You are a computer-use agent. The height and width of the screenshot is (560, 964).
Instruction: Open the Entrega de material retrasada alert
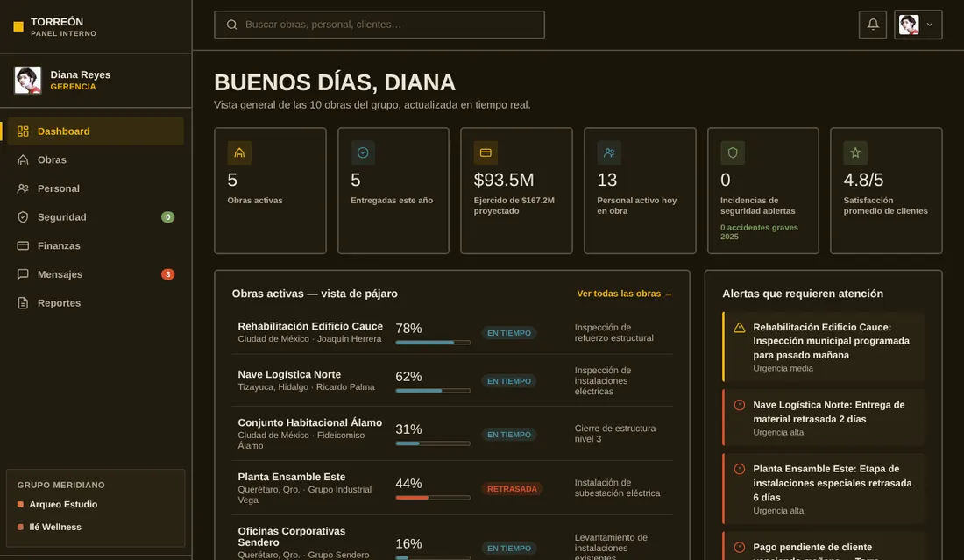pyautogui.click(x=823, y=417)
